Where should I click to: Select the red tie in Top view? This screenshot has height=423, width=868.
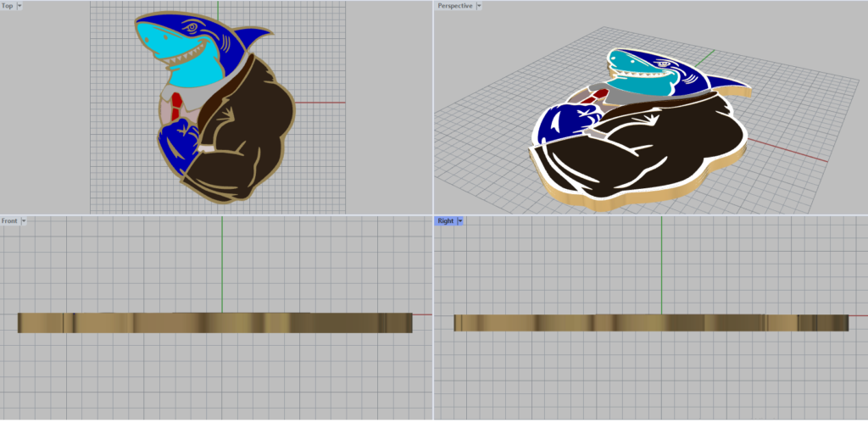pyautogui.click(x=175, y=104)
